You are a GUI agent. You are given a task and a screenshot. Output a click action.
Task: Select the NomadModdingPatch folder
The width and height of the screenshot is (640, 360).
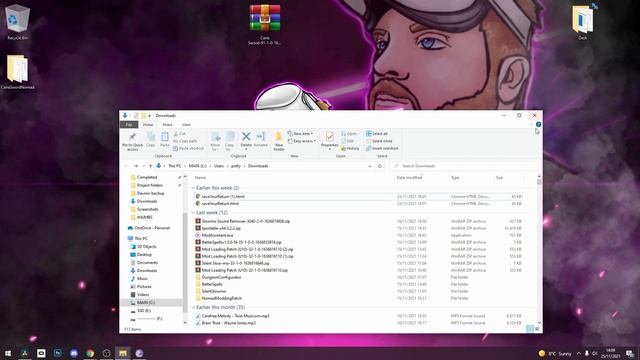click(222, 298)
